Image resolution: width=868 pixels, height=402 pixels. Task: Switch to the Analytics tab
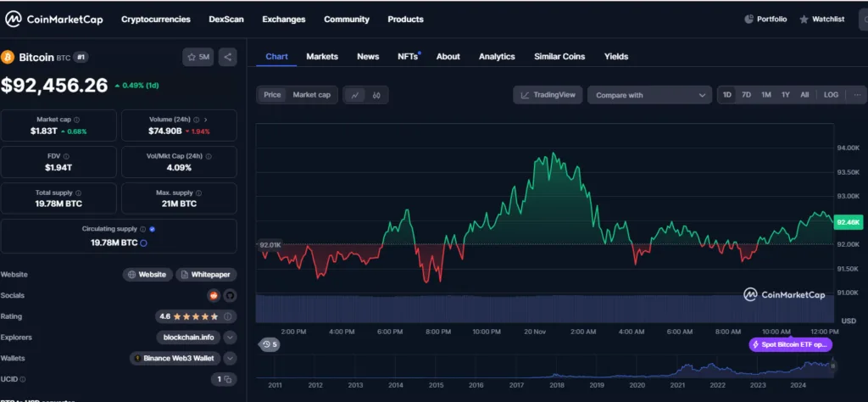[497, 57]
